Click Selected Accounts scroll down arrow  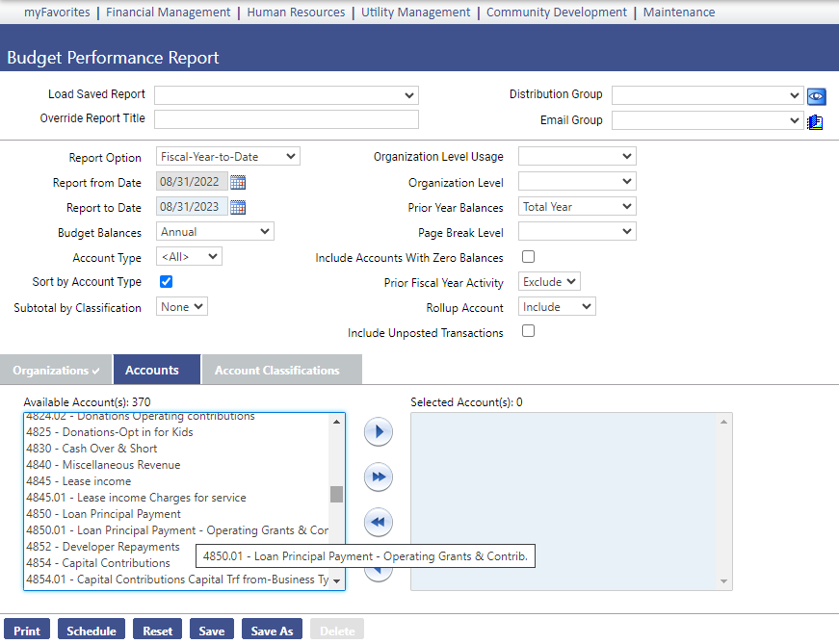coord(723,580)
